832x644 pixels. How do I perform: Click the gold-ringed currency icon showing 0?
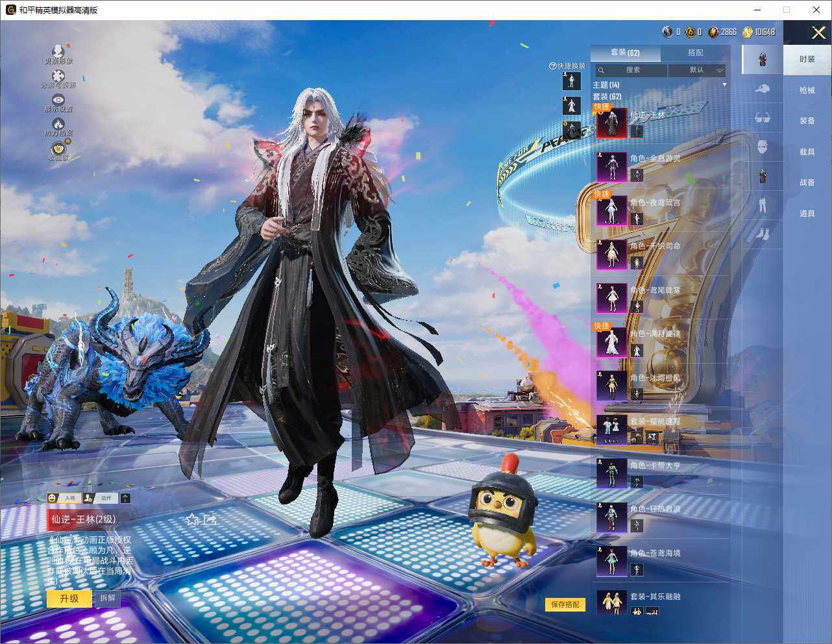691,32
